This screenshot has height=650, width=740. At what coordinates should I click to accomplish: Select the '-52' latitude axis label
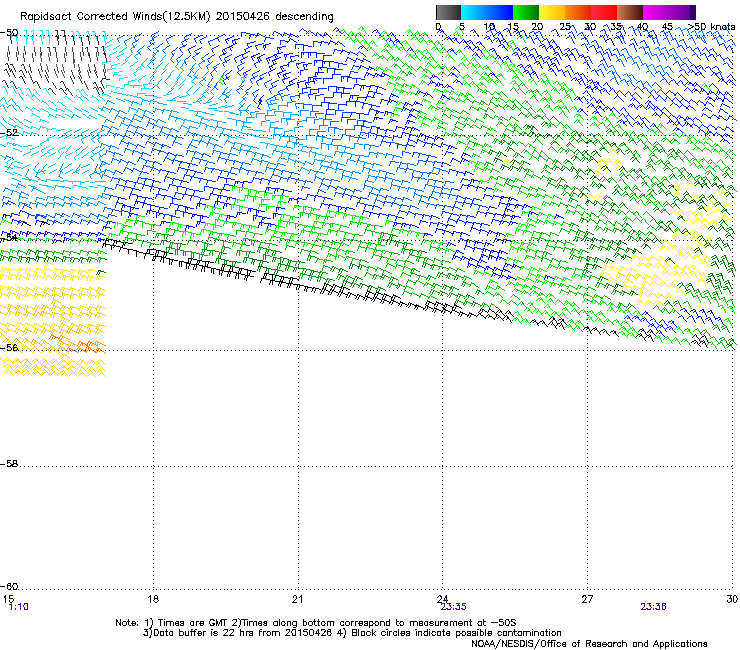click(9, 133)
